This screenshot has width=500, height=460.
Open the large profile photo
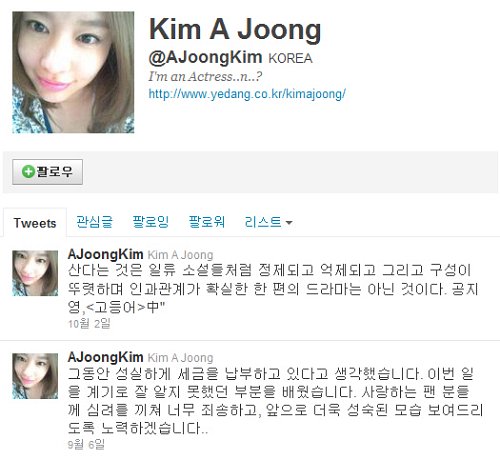[x=73, y=72]
